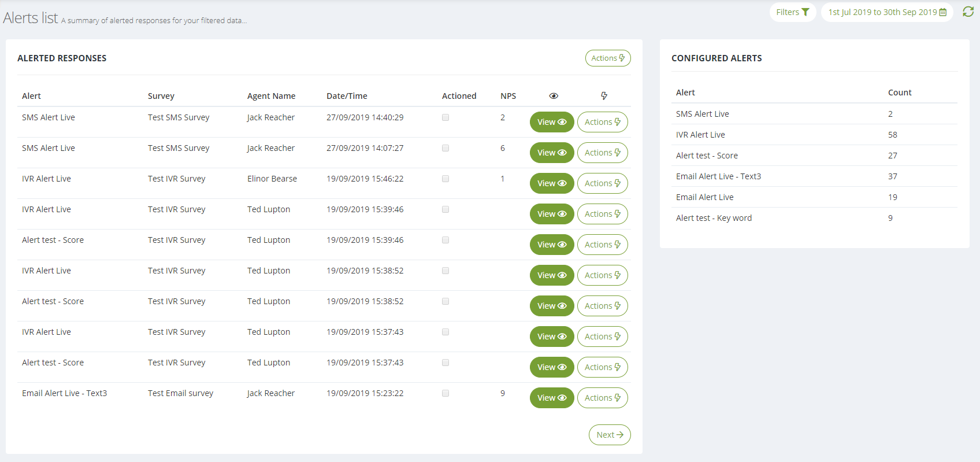980x462 pixels.
Task: Click the NPS column header
Action: click(508, 96)
